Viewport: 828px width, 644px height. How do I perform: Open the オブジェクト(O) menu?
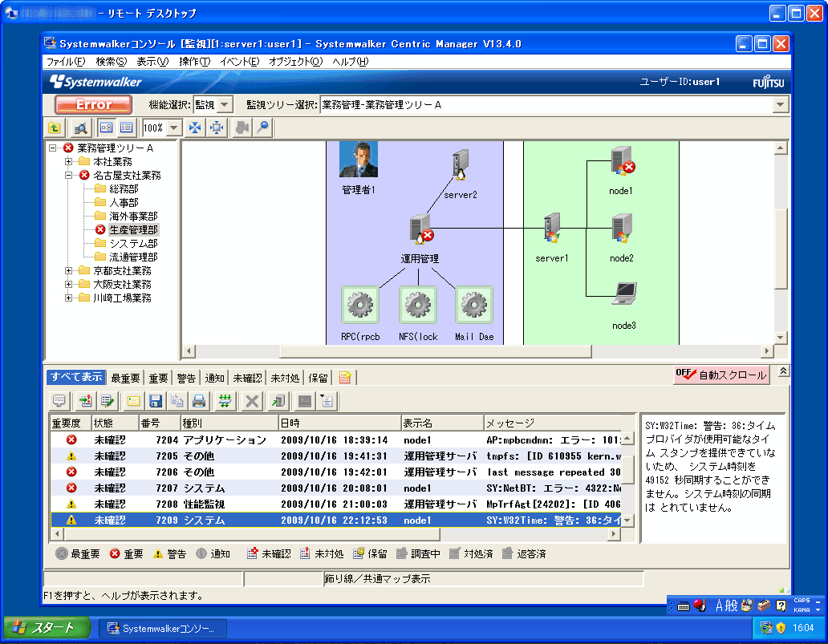(295, 62)
